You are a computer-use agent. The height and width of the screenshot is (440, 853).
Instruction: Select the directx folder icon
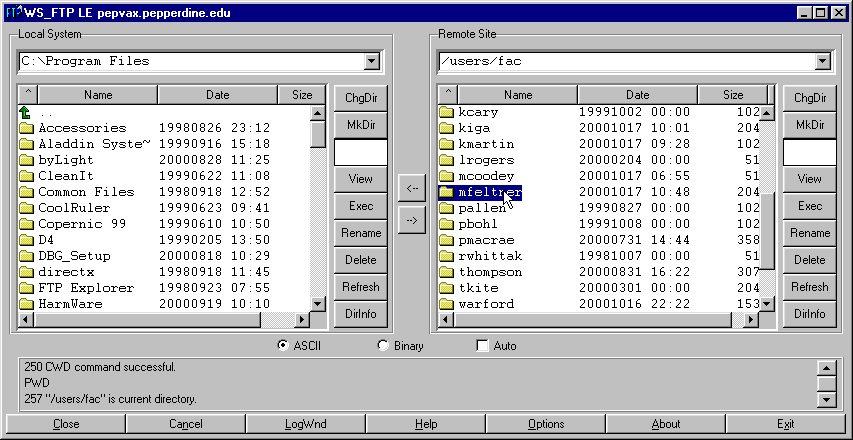tap(26, 272)
